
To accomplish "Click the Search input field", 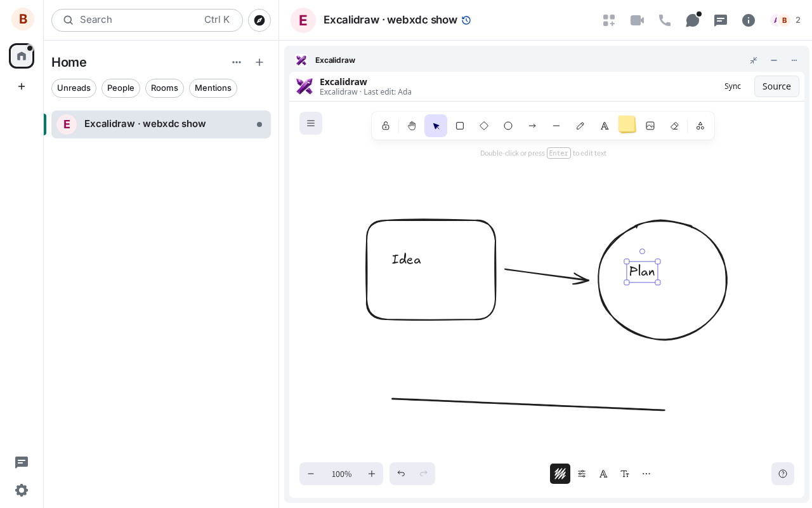I will pyautogui.click(x=147, y=20).
